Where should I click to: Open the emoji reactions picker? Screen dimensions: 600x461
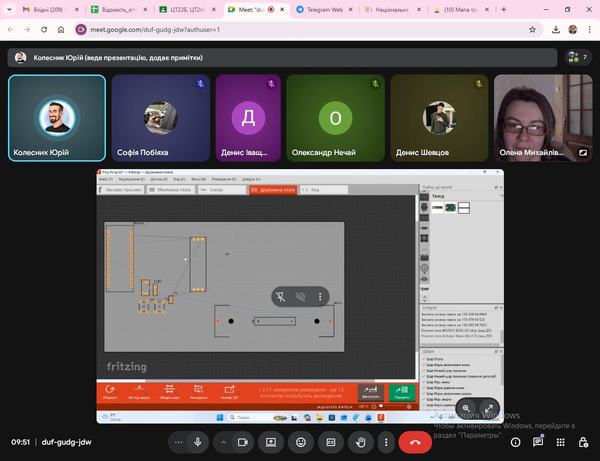coord(300,441)
